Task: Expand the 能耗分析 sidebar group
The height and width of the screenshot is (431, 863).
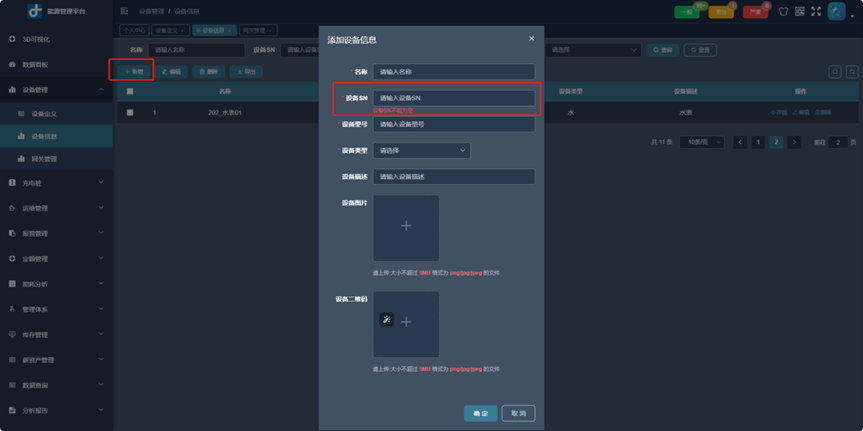Action: click(x=56, y=284)
